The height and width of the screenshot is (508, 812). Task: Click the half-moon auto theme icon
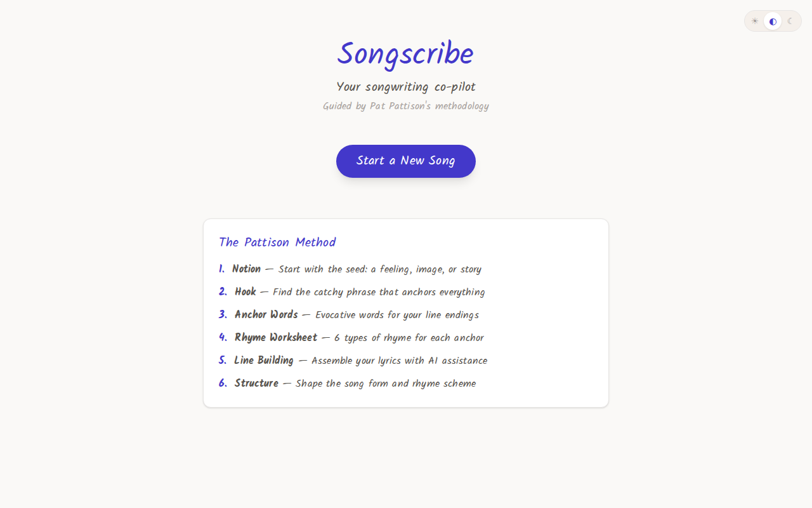[x=773, y=21]
